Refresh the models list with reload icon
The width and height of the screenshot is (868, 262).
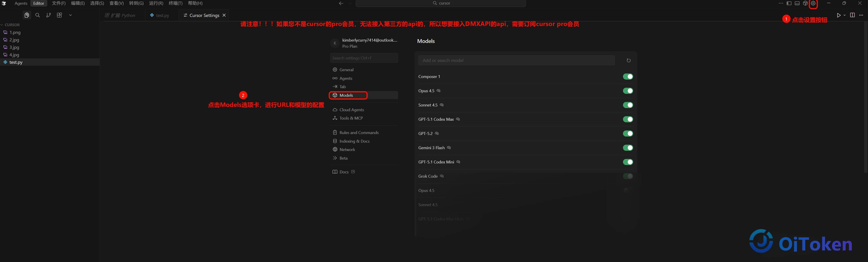(x=628, y=61)
